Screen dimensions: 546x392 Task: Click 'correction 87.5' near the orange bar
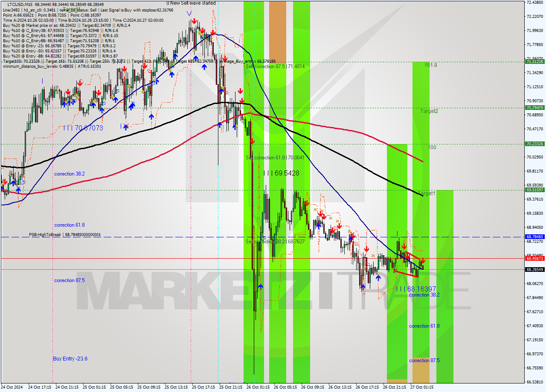pos(424,360)
